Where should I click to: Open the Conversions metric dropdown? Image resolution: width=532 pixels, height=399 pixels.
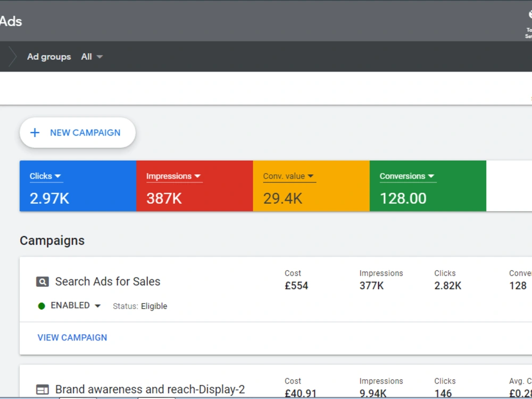point(407,176)
